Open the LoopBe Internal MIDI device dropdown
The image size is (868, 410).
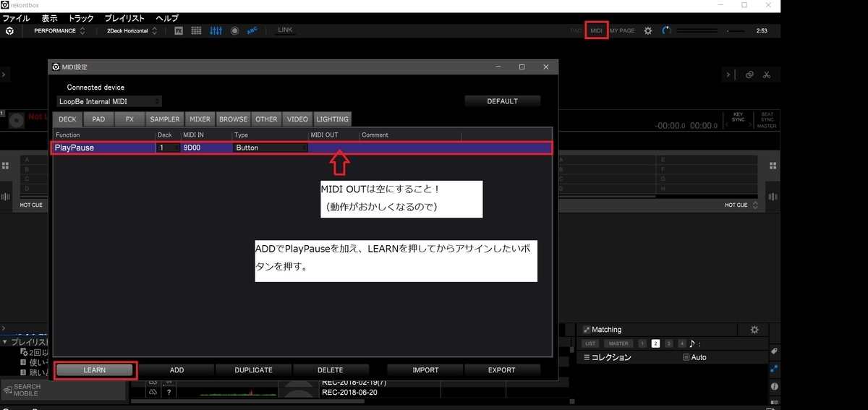[x=109, y=101]
